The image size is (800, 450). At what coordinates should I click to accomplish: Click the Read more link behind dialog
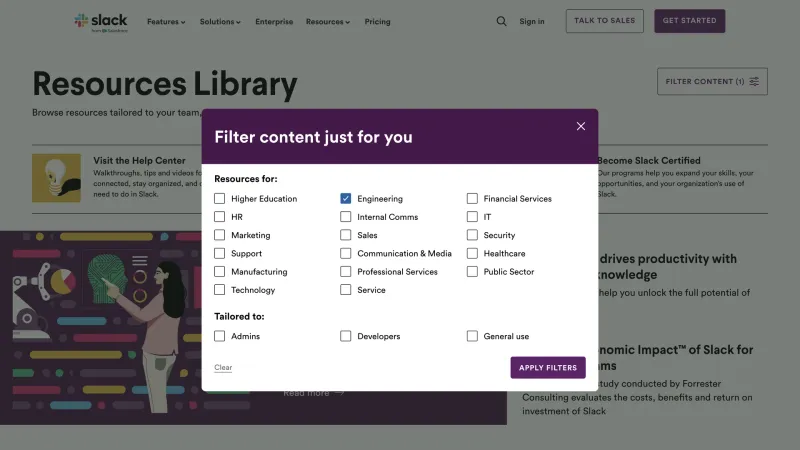click(x=314, y=393)
